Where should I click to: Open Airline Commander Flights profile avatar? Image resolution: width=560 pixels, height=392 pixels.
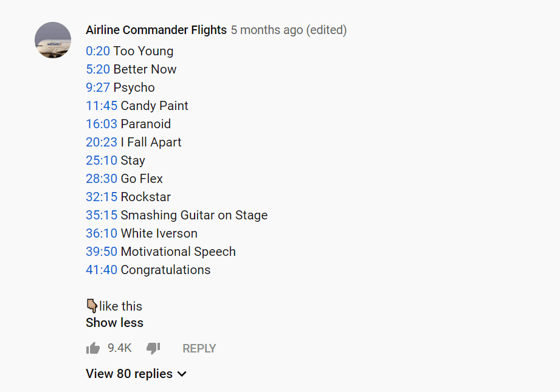coord(53,40)
